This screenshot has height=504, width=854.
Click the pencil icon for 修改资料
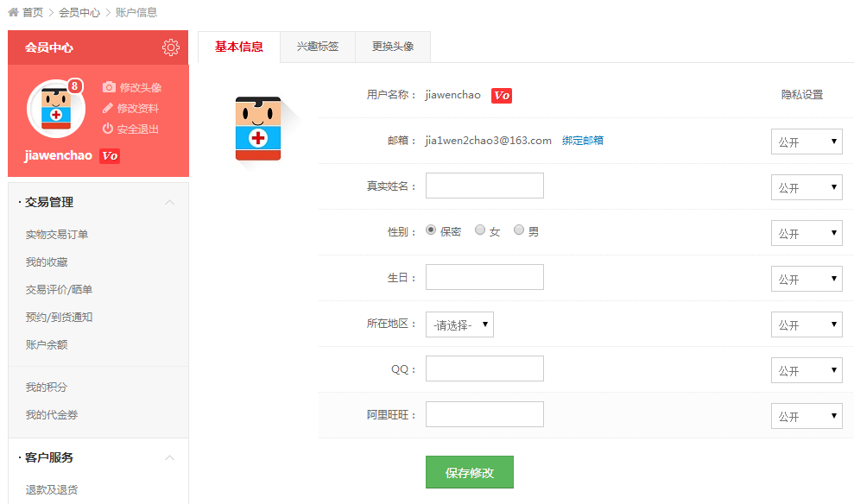[108, 108]
